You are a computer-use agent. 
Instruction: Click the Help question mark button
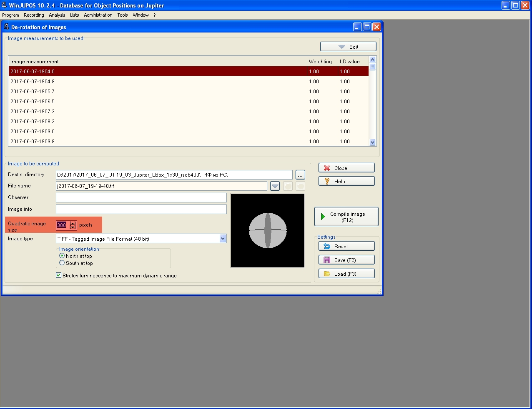tap(346, 181)
